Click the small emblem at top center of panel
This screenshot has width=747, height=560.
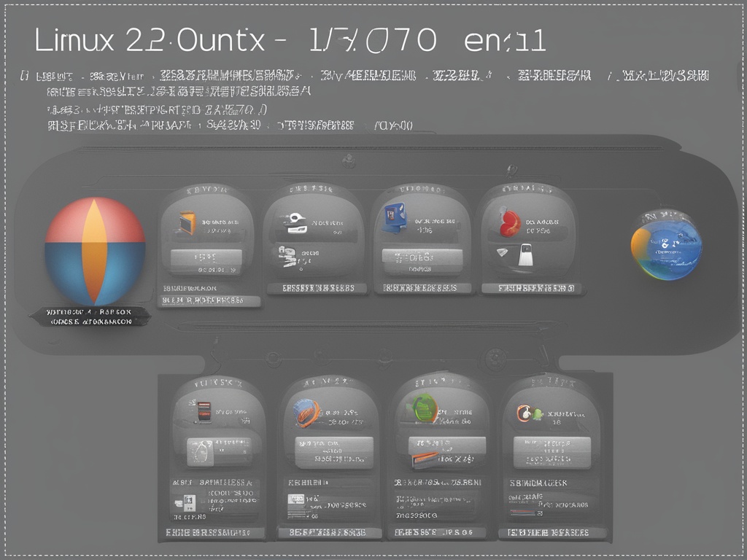(x=349, y=160)
